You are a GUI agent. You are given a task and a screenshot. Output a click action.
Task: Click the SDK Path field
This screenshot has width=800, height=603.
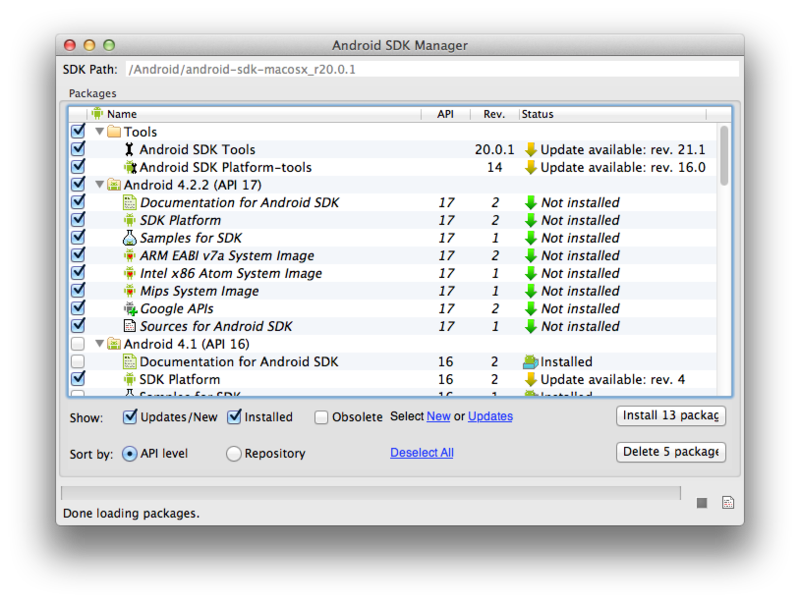coord(432,69)
